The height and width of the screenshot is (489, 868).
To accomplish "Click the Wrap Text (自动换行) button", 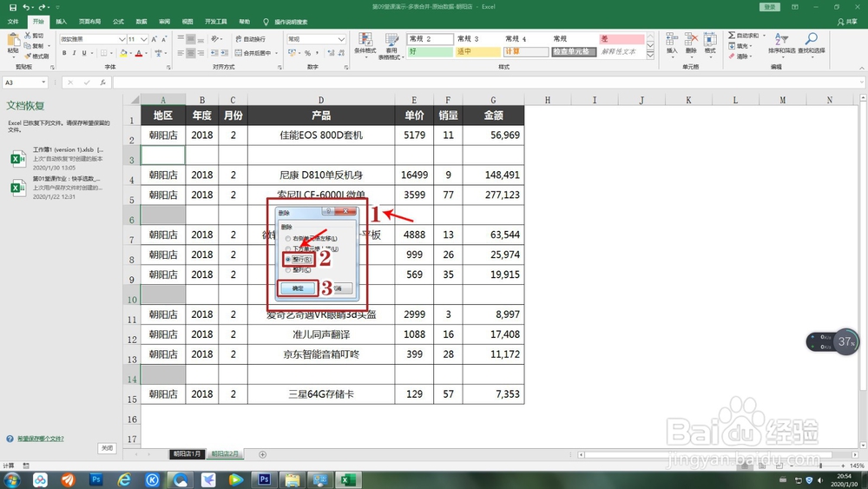I will [x=250, y=39].
